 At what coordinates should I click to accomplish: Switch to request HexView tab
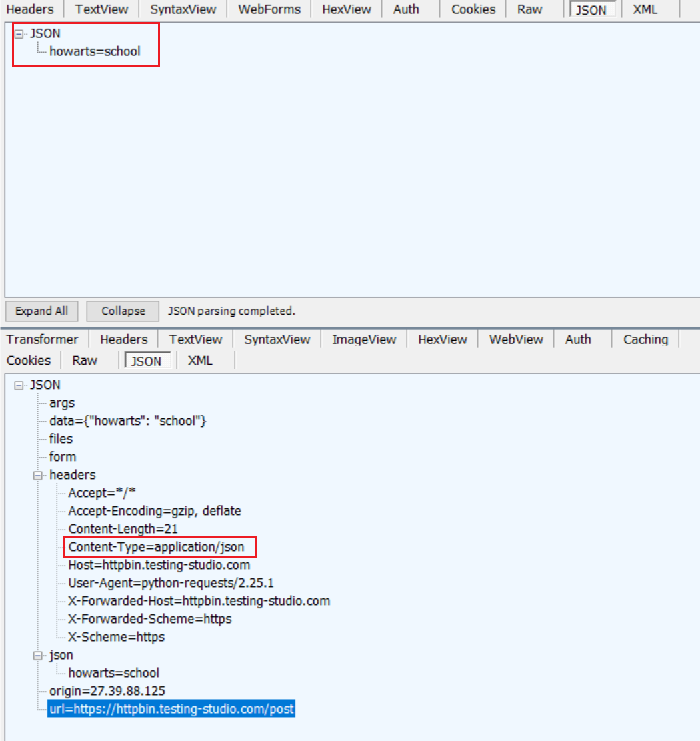tap(346, 9)
